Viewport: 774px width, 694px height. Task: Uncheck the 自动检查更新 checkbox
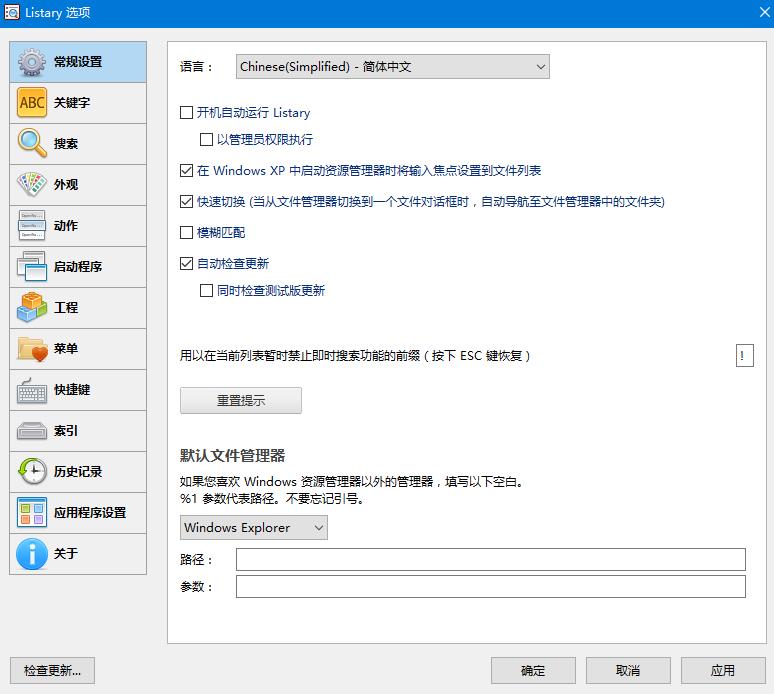pyautogui.click(x=187, y=264)
